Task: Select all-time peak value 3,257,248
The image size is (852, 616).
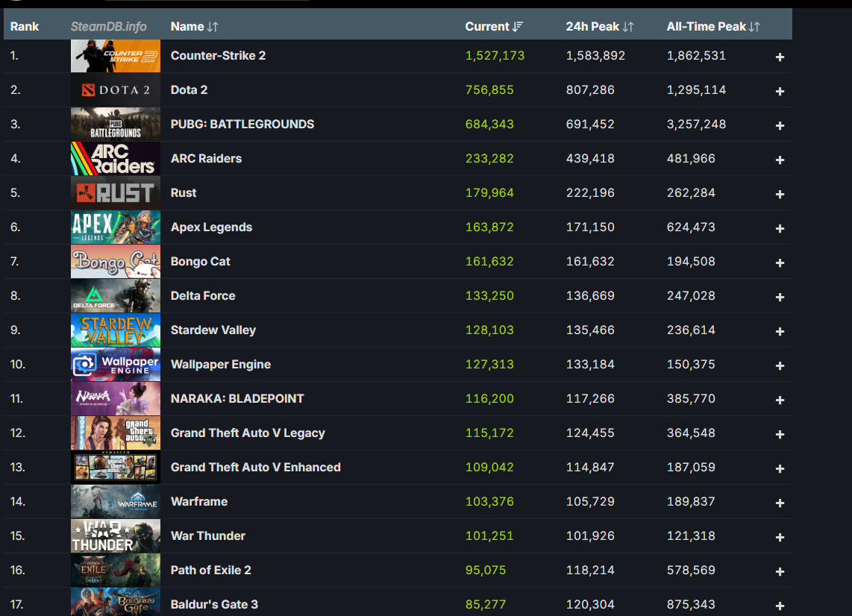Action: point(696,124)
